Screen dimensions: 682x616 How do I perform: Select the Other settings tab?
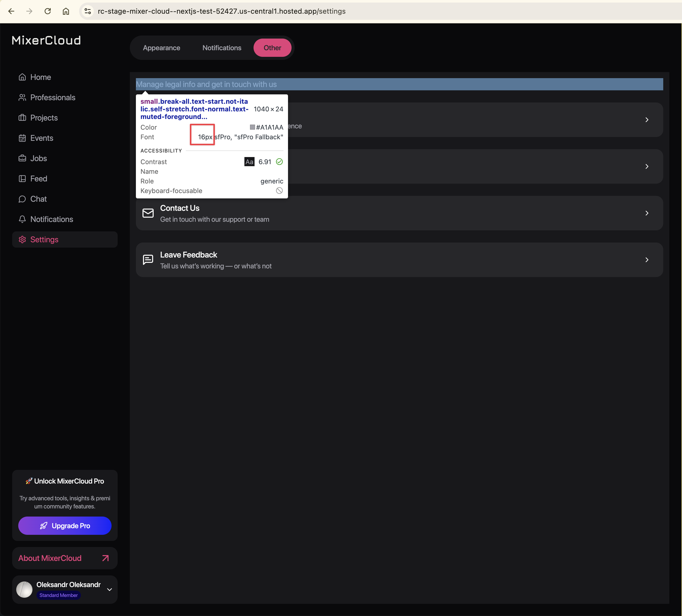pos(272,48)
